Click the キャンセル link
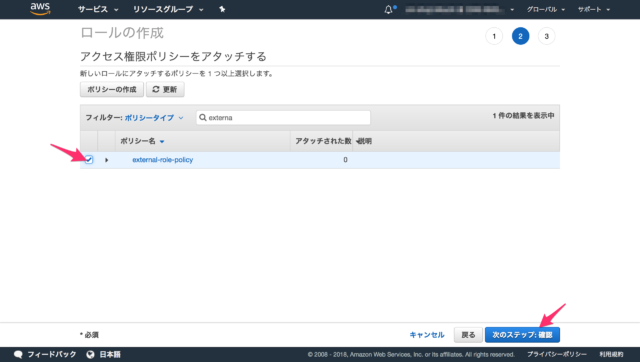 [x=427, y=335]
